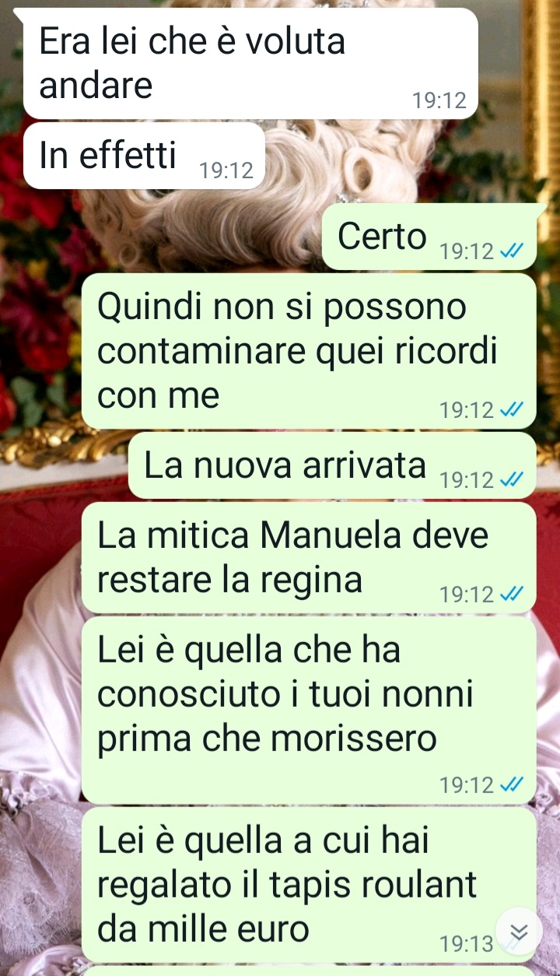The width and height of the screenshot is (560, 976).
Task: Tap the 19:12 time next to 'Certo'
Action: 467,252
